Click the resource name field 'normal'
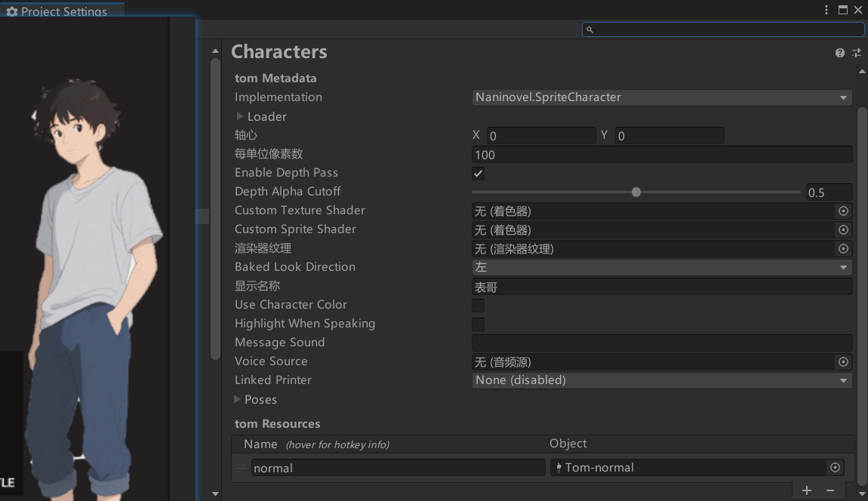Screen dimensions: 868x501 pyautogui.click(x=398, y=468)
